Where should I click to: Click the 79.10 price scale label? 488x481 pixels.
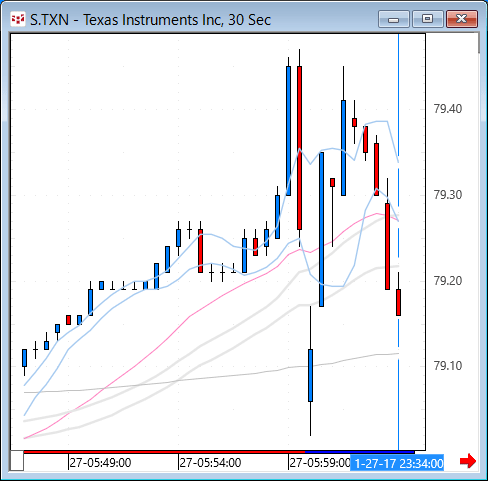coord(448,366)
